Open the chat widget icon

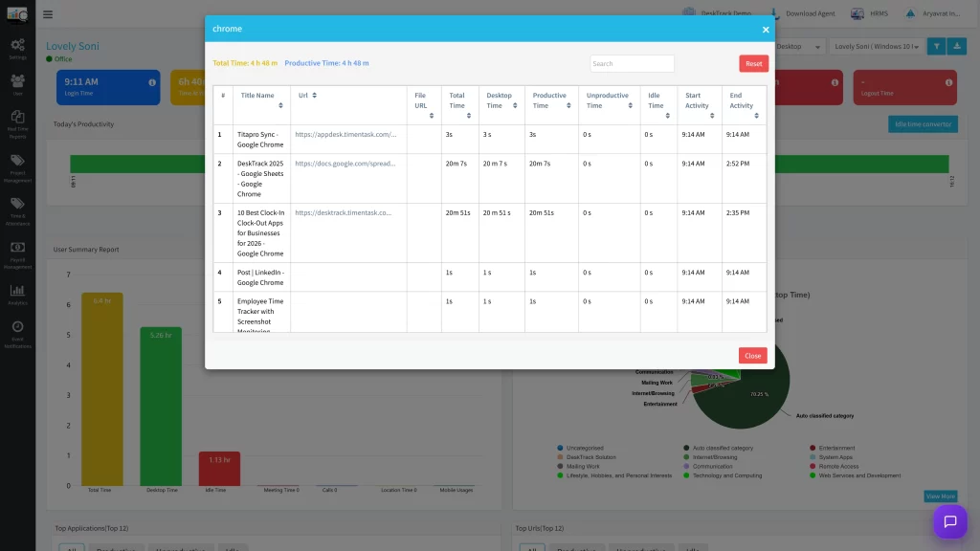950,521
